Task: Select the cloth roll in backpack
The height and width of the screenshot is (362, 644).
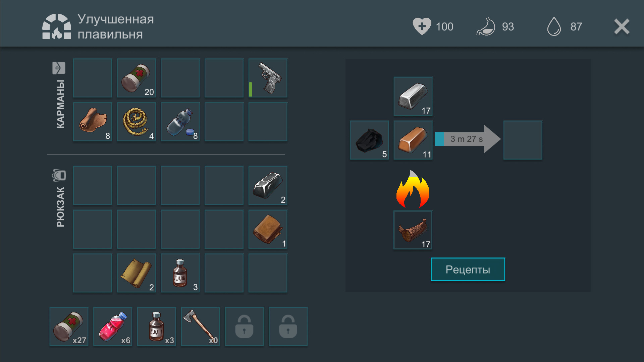Action: pyautogui.click(x=136, y=273)
